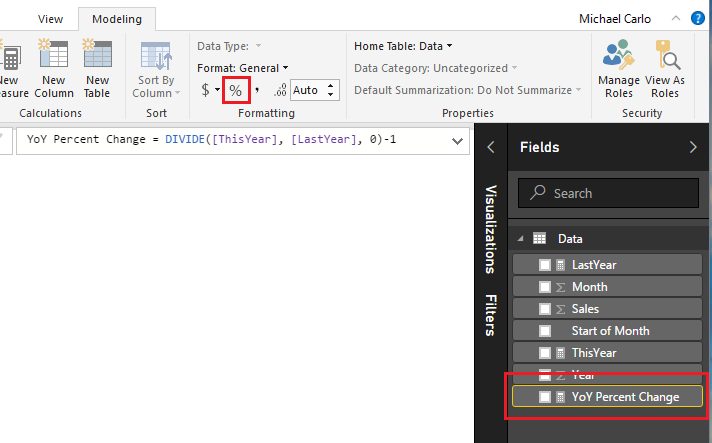Check the Month field checkbox
Image resolution: width=712 pixels, height=443 pixels.
pos(545,287)
